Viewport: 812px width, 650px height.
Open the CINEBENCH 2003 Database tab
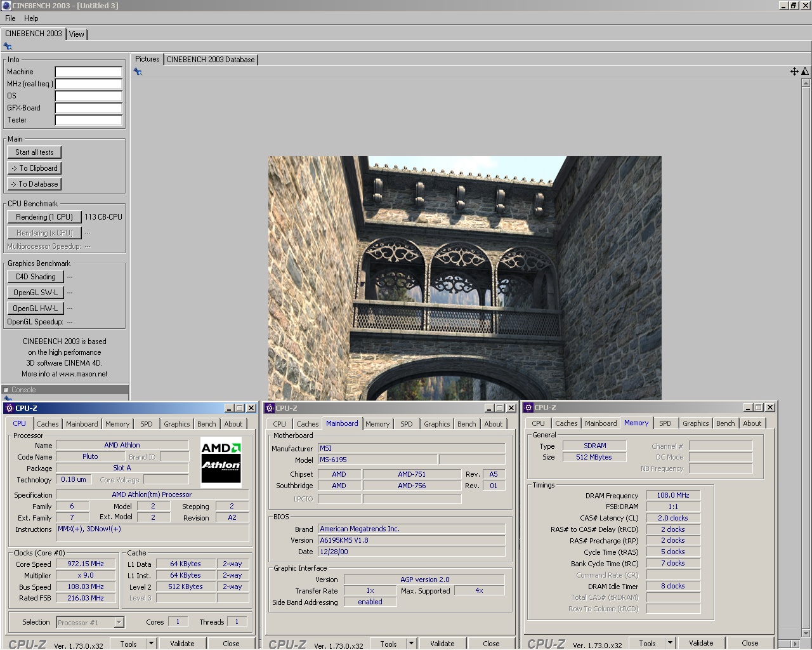(x=211, y=60)
